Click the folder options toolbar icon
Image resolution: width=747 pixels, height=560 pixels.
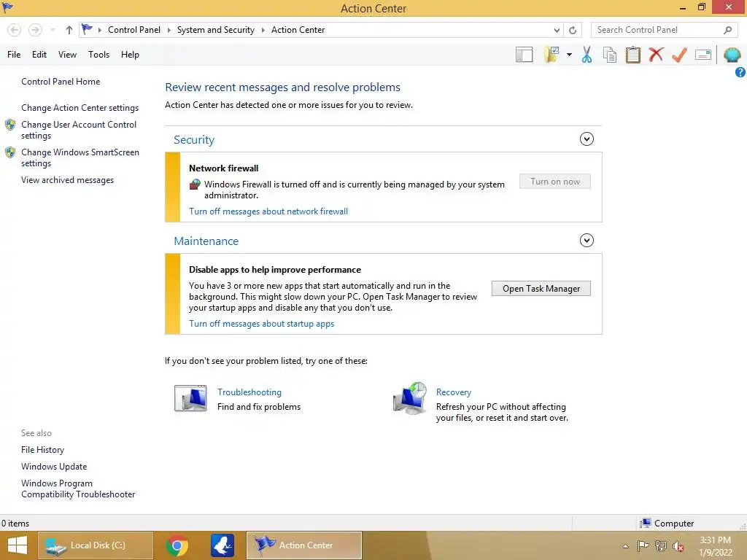coord(551,55)
